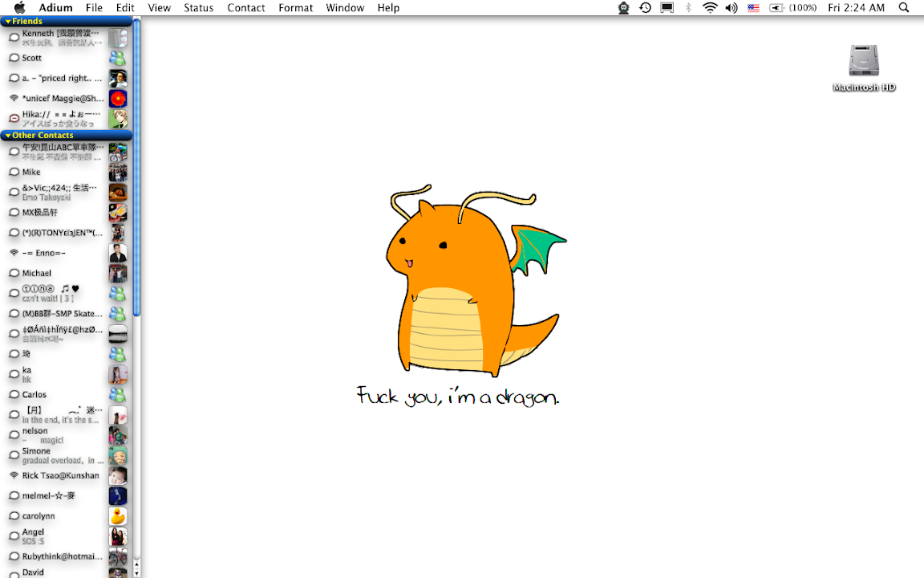The height and width of the screenshot is (578, 924).
Task: Click the status bubble beside Mike
Action: [x=14, y=173]
